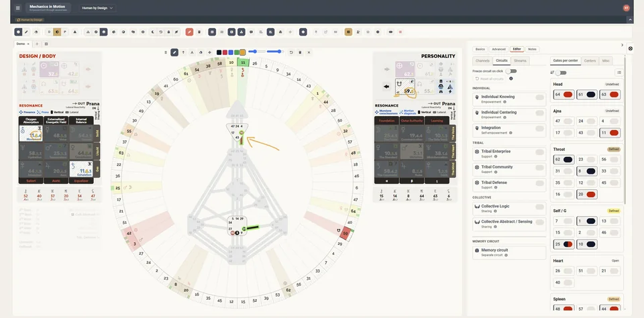Screen dimensions: 644x318
Task: Open the hamburger menu in the header
Action: (x=18, y=8)
